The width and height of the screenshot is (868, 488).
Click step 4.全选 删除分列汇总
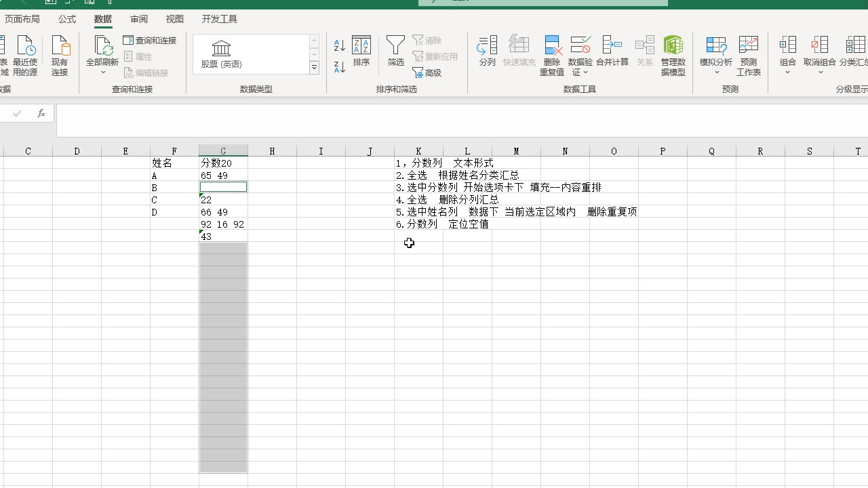coord(447,199)
